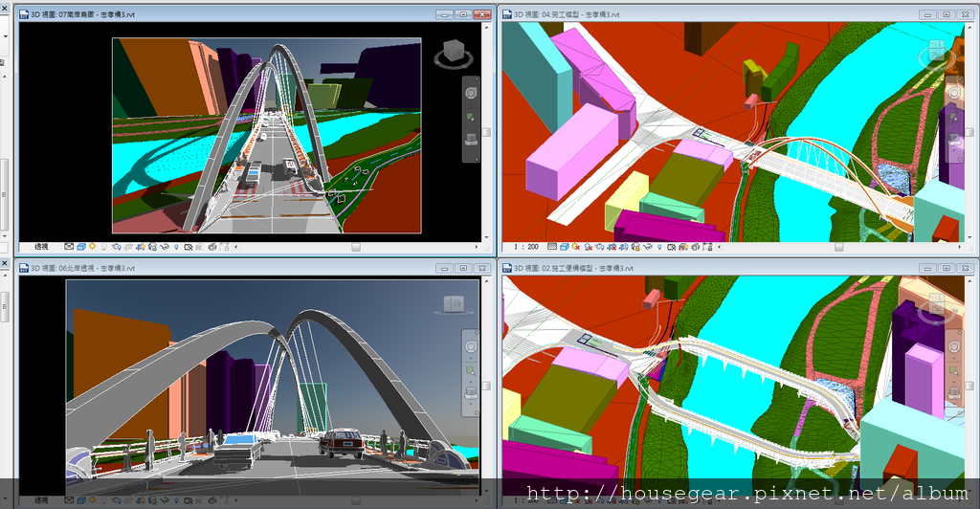Open Detail Level menu in 04.完工模型 view
980x509 pixels.
click(552, 247)
